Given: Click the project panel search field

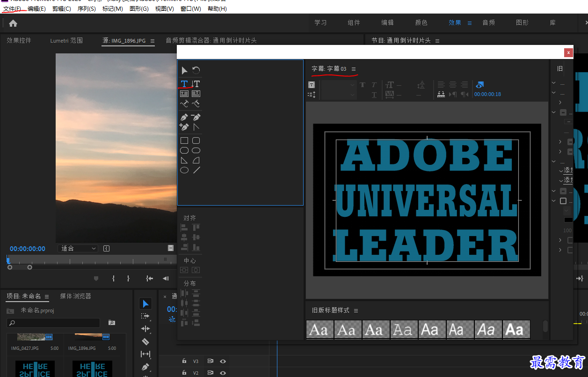Looking at the screenshot, I should point(53,323).
